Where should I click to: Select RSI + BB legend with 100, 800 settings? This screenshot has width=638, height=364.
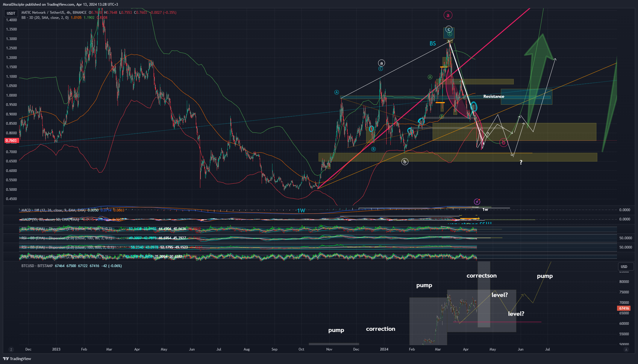[x=67, y=247]
